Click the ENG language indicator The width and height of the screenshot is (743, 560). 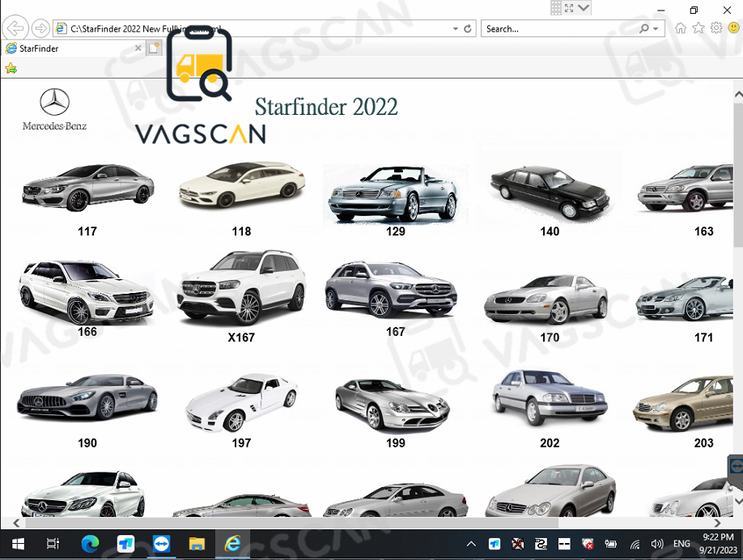click(681, 544)
